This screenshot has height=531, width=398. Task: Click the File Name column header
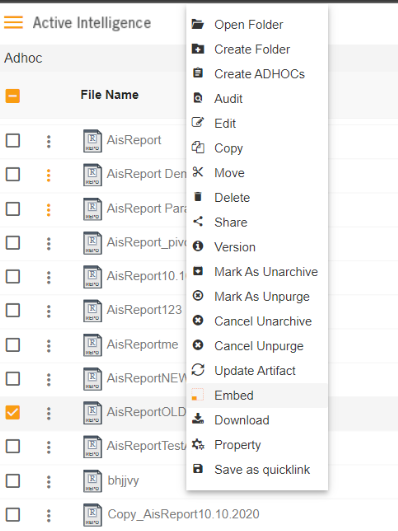[109, 95]
